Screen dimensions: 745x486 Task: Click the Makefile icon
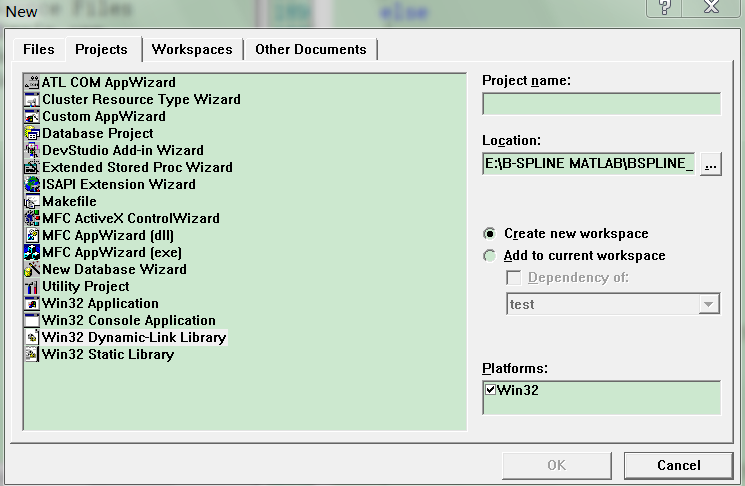[32, 201]
